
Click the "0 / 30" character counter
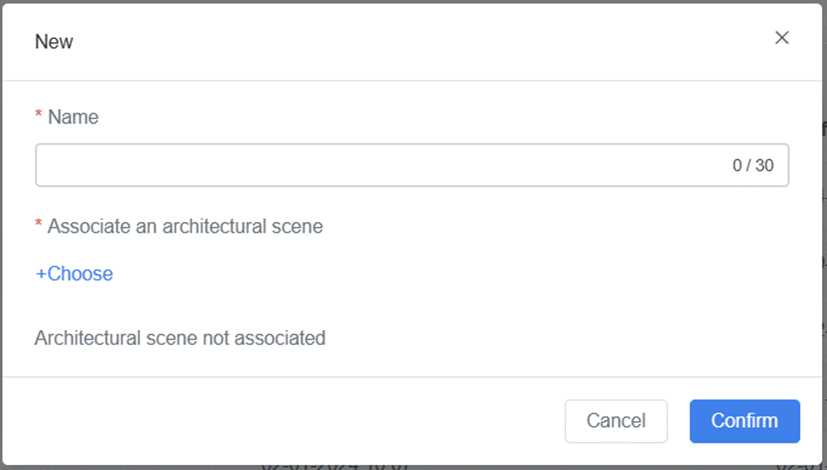coord(753,166)
